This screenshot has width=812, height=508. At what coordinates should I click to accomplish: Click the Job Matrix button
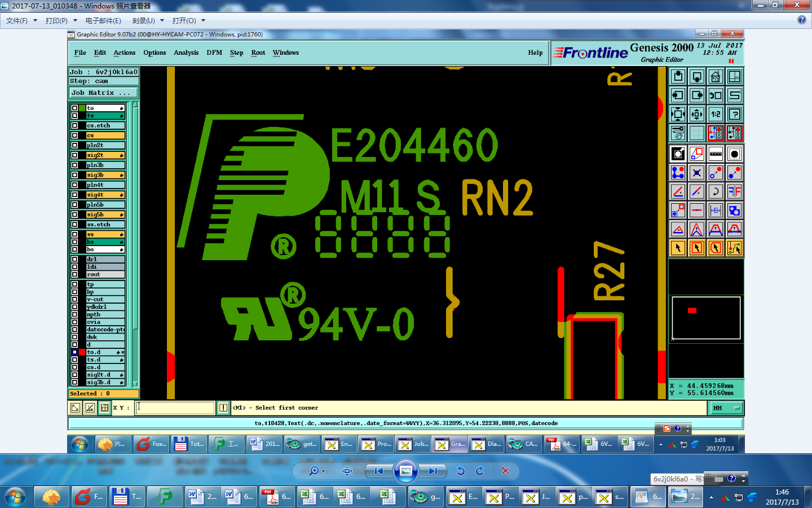[104, 93]
